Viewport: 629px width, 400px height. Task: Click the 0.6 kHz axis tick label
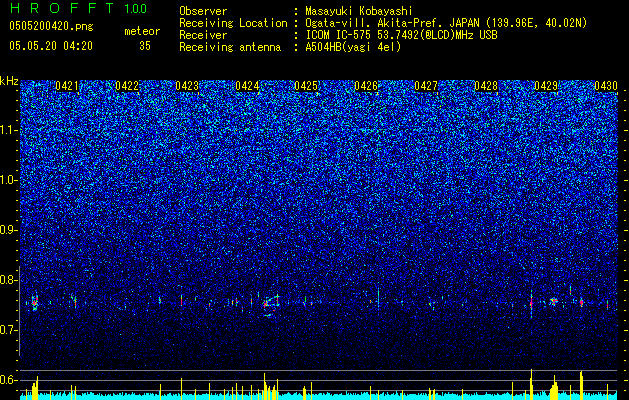[x=9, y=380]
